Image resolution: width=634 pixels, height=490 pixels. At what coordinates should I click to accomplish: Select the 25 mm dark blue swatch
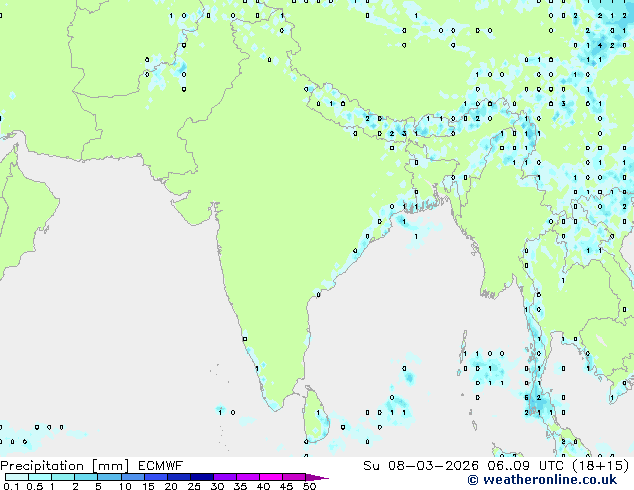click(202, 477)
